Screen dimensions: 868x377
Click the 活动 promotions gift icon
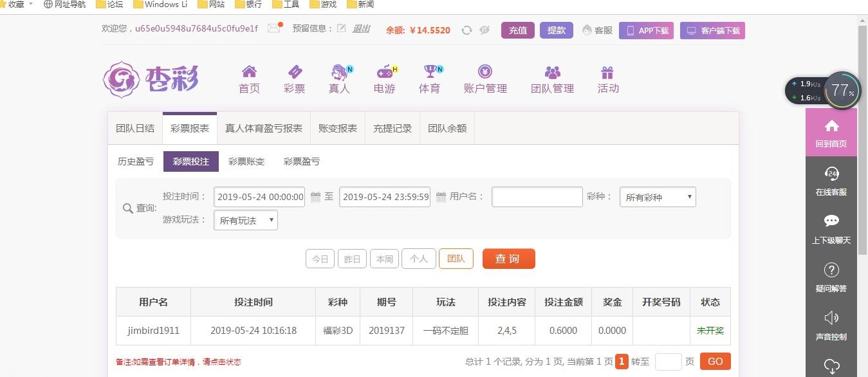tap(607, 72)
